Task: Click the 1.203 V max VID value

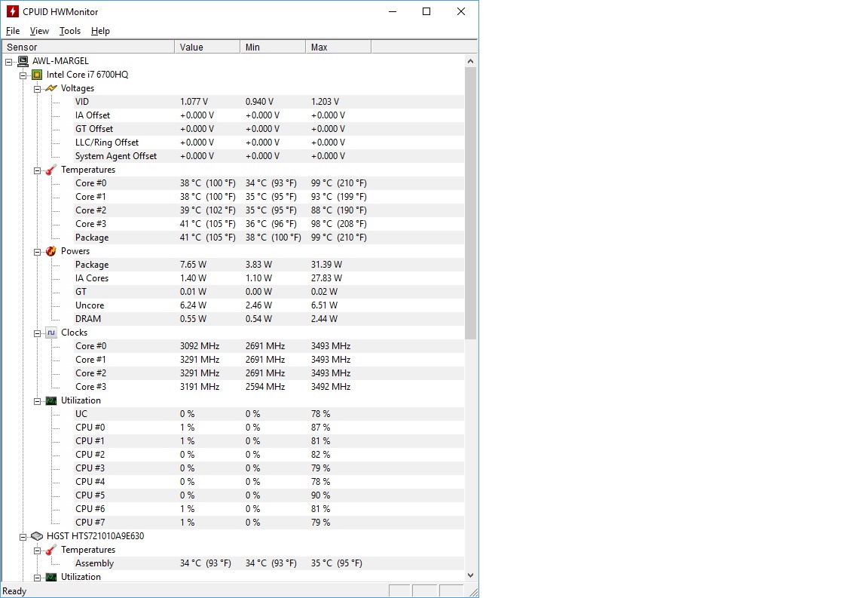Action: click(x=325, y=101)
